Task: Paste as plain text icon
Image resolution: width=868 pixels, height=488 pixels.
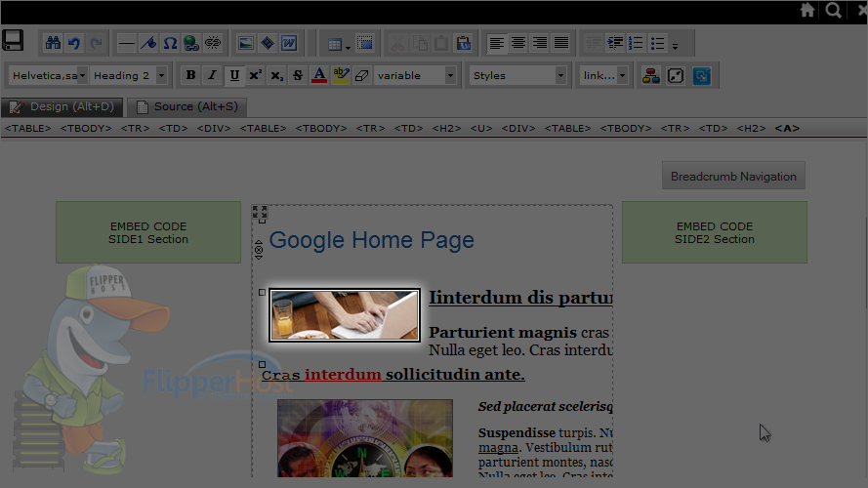Action: click(x=464, y=43)
